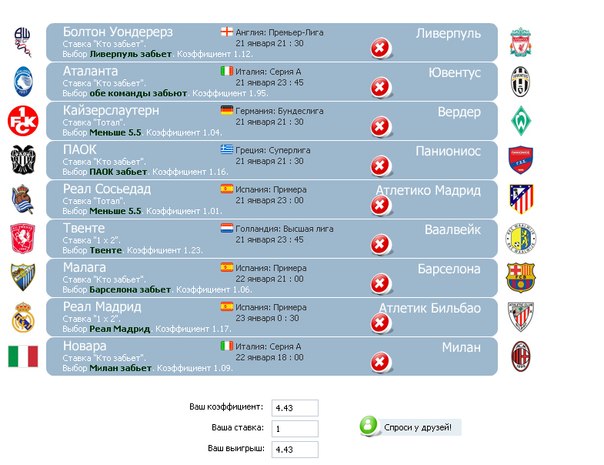Click the 'Малага' team name
604x465 pixels.
coord(84,268)
